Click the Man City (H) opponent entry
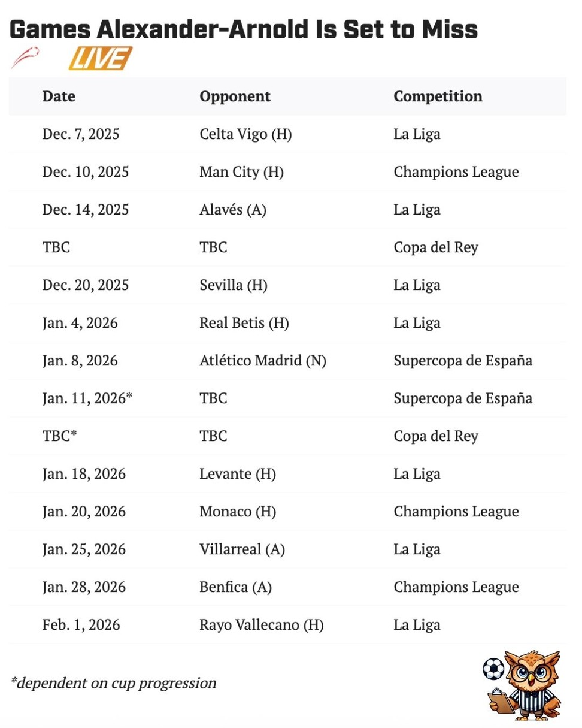Screen dimensions: 582x728 click(241, 172)
